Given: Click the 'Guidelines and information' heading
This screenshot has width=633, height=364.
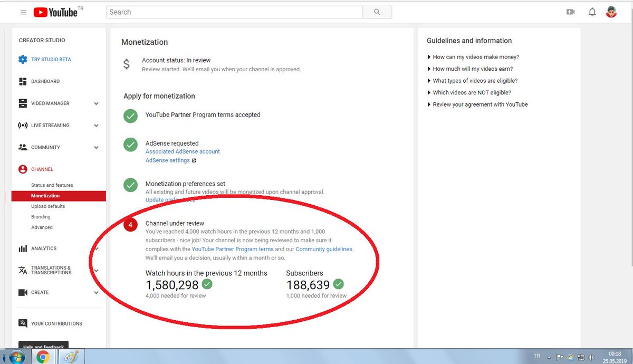Looking at the screenshot, I should [x=469, y=41].
